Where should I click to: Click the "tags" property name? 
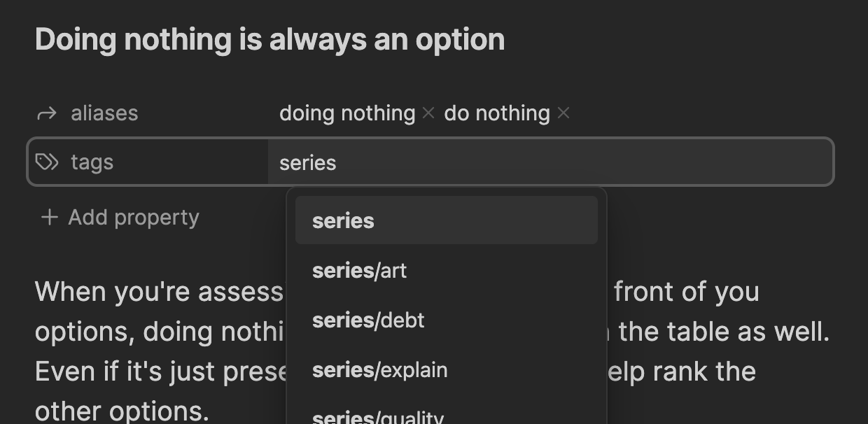click(x=92, y=162)
